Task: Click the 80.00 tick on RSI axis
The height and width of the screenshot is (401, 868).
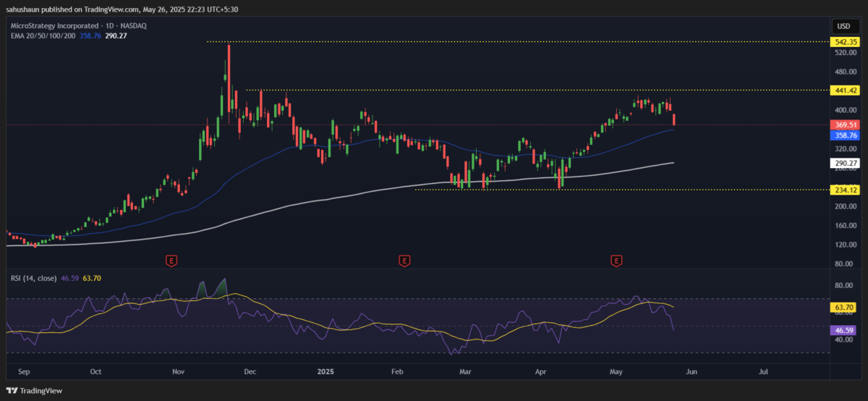Action: (x=843, y=285)
